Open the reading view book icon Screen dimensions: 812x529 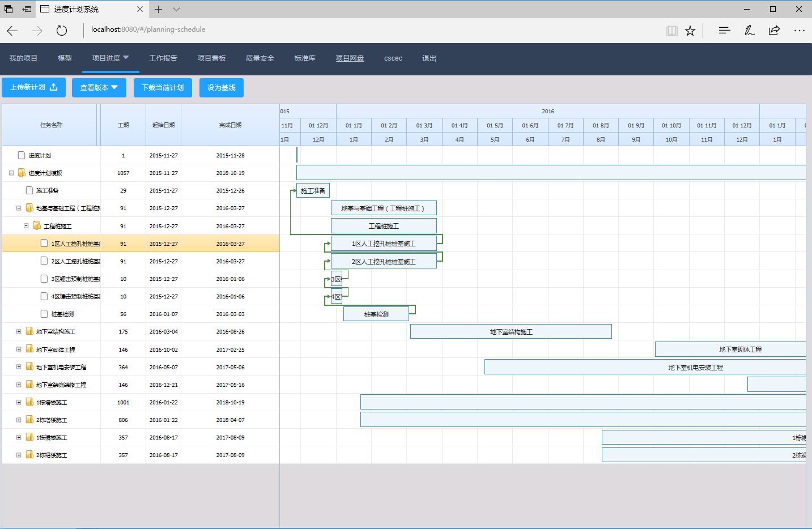(672, 31)
